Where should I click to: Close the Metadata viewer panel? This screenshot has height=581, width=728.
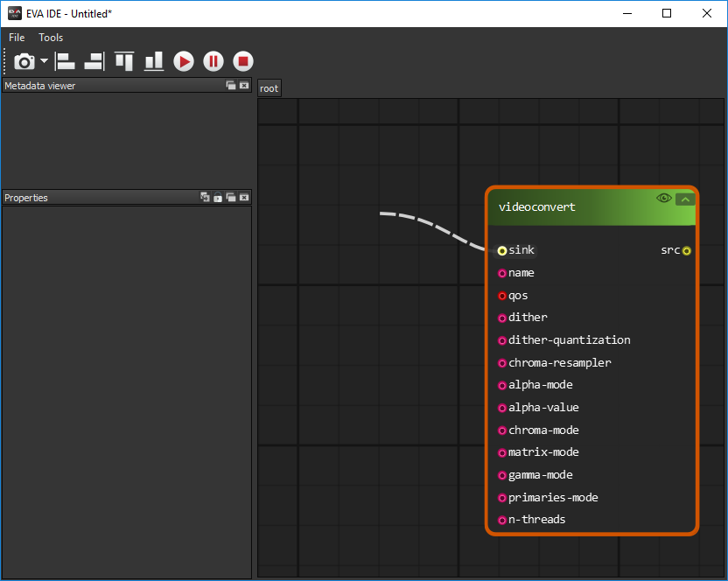[x=244, y=86]
